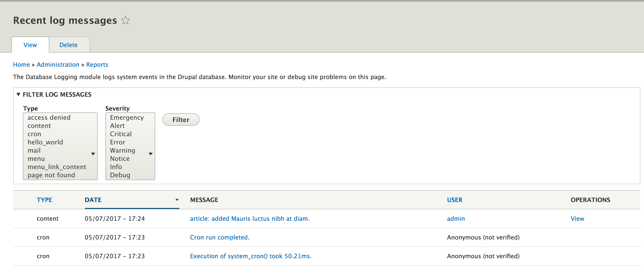Open the Reports breadcrumb link

pyautogui.click(x=97, y=65)
